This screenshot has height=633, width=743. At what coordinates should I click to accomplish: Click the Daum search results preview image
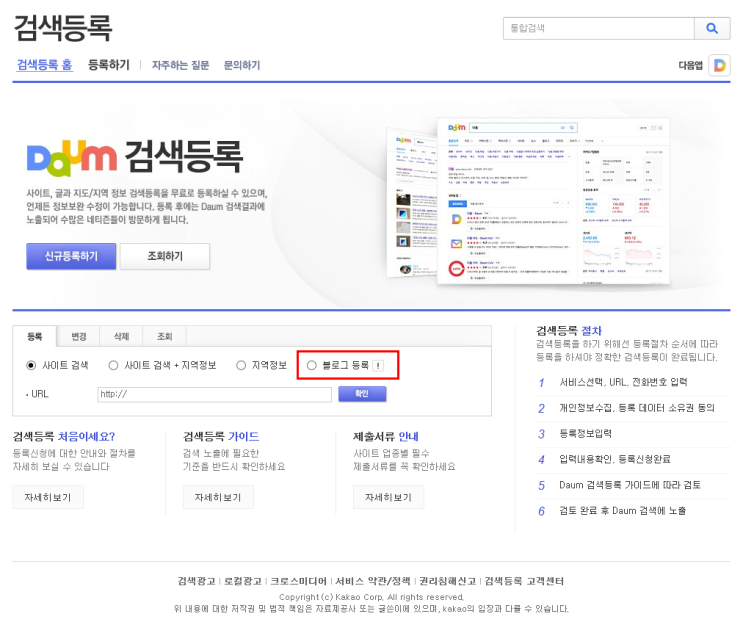pyautogui.click(x=528, y=201)
